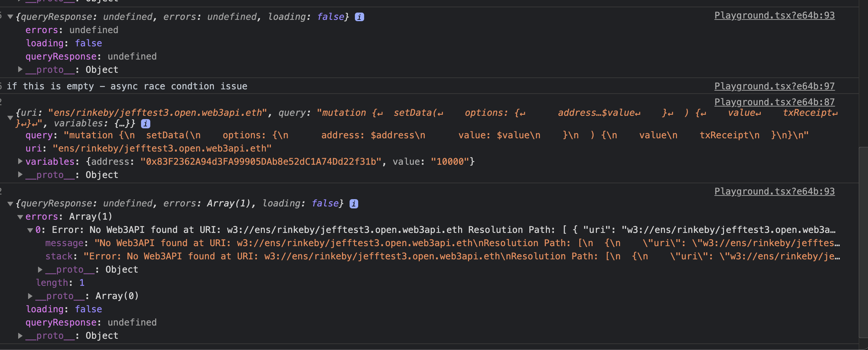Image resolution: width=868 pixels, height=350 pixels.
Task: Select the length: 1 property
Action: click(60, 283)
